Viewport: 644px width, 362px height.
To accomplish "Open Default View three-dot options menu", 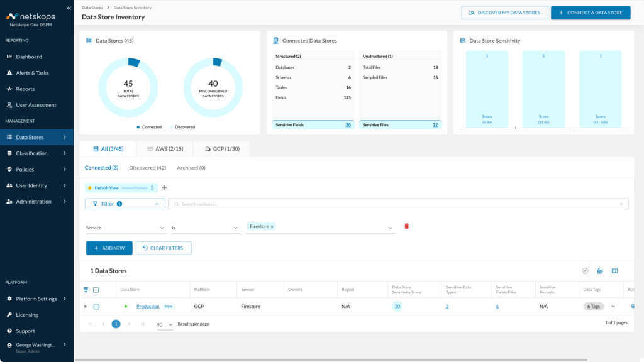I will (152, 187).
